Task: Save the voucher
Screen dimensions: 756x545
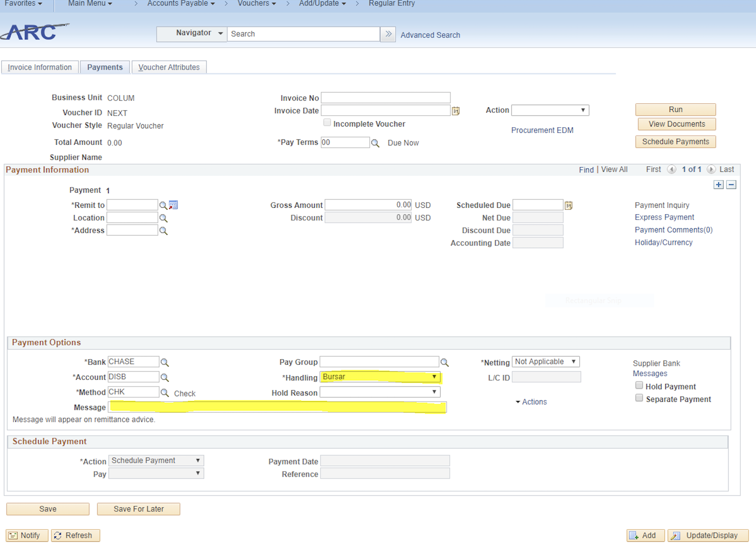Action: tap(48, 509)
